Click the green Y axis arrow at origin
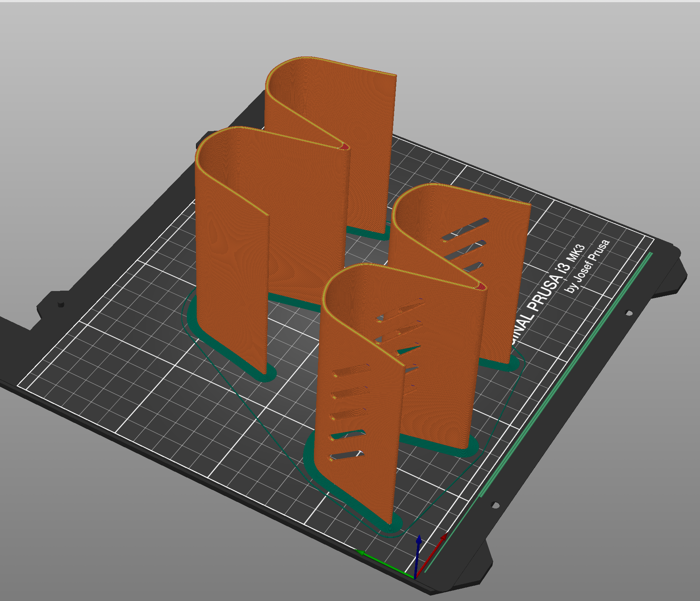 coord(385,565)
